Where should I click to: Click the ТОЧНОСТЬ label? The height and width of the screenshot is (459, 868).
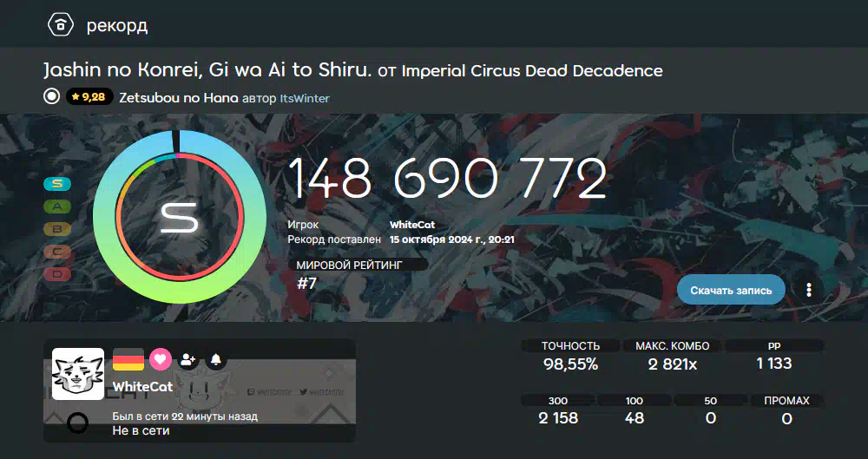[x=570, y=346]
